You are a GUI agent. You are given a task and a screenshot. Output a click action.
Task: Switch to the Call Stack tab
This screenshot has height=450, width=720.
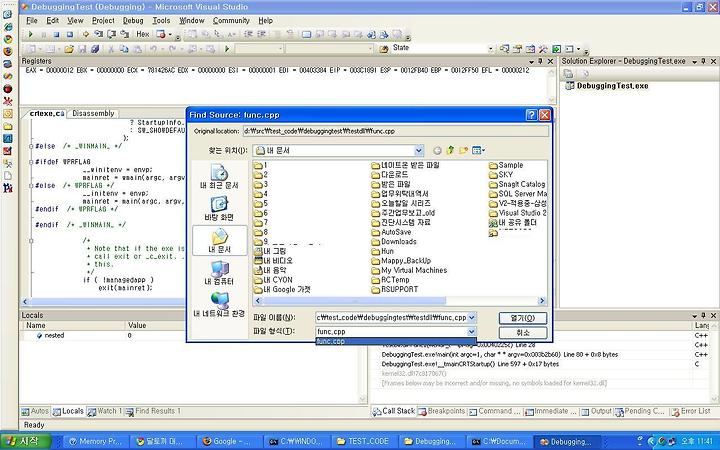(x=394, y=411)
